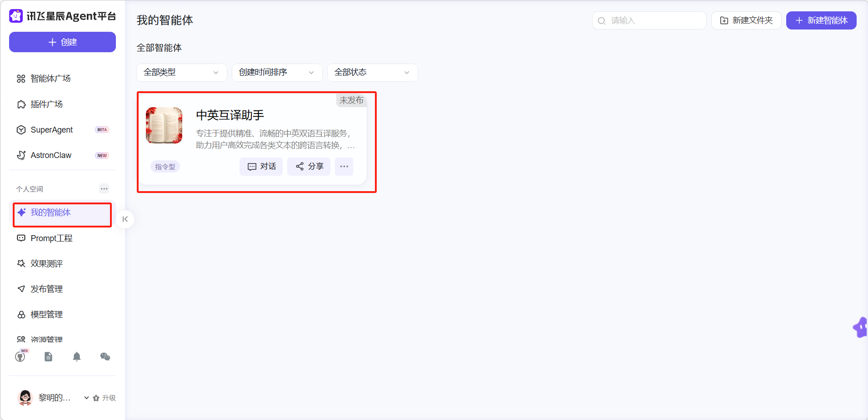Click the 新建文件夹 button
Viewport: 868px width, 420px height.
[x=746, y=20]
